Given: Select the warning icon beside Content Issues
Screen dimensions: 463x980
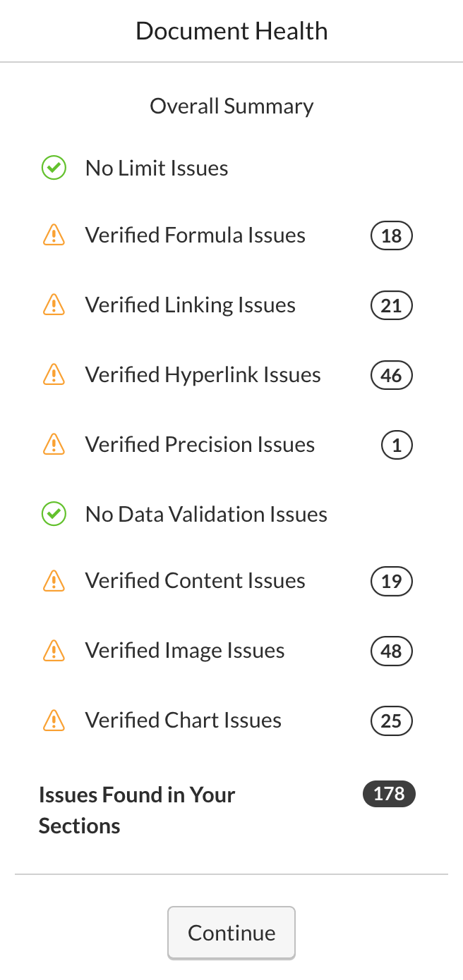Looking at the screenshot, I should click(x=54, y=580).
